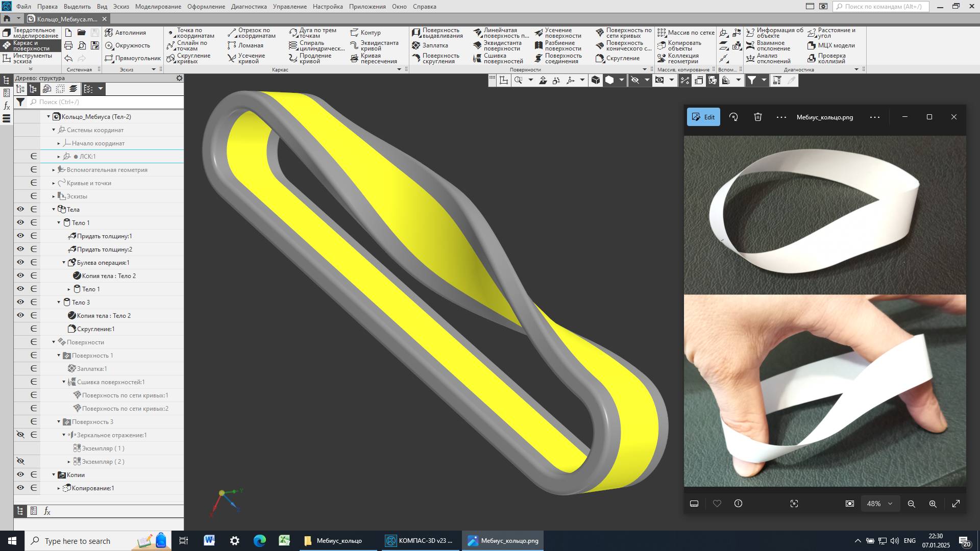Expand Вспомогательная геометрия tree node
The height and width of the screenshot is (551, 980).
pos(54,170)
